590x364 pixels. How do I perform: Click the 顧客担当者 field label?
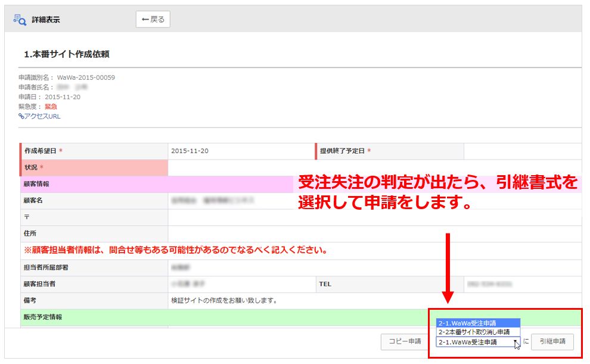point(41,284)
